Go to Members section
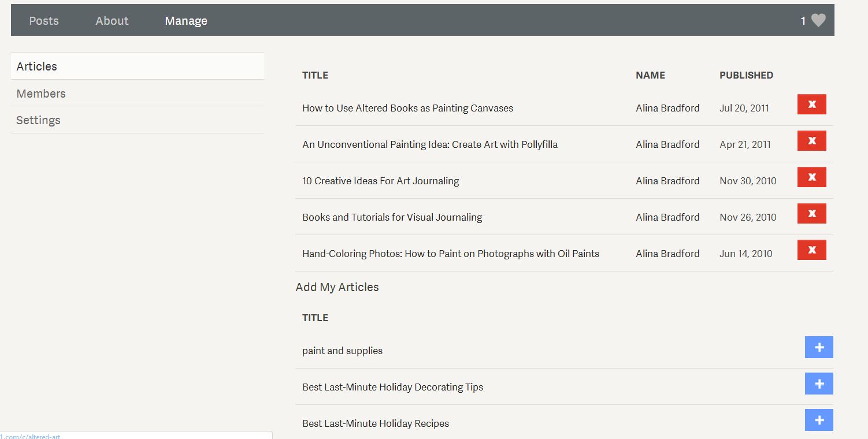 point(41,94)
